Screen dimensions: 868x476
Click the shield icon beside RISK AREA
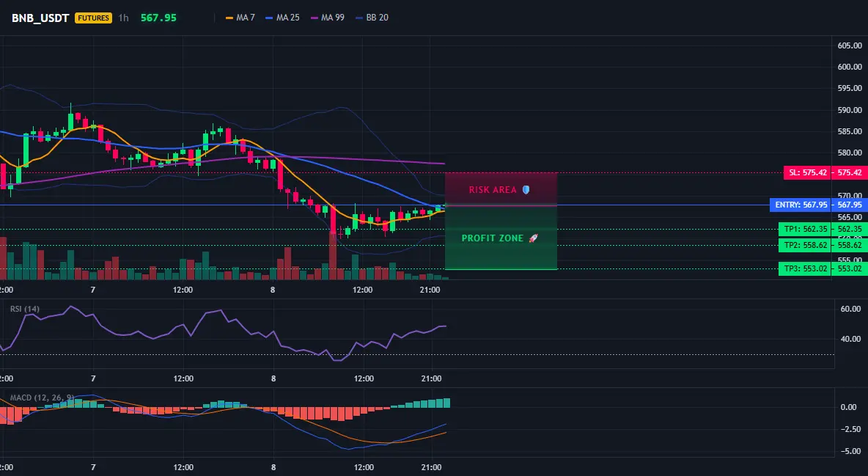coord(526,189)
